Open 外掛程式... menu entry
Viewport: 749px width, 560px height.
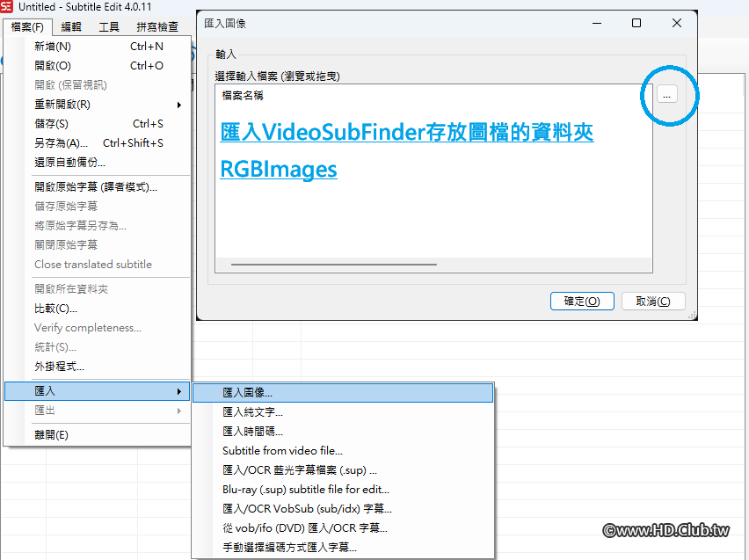point(98,367)
